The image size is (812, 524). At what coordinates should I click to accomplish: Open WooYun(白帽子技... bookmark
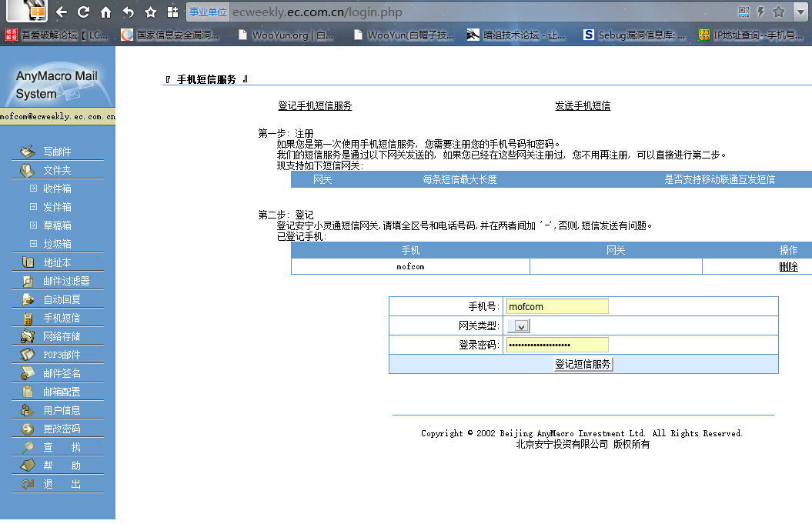[x=404, y=35]
